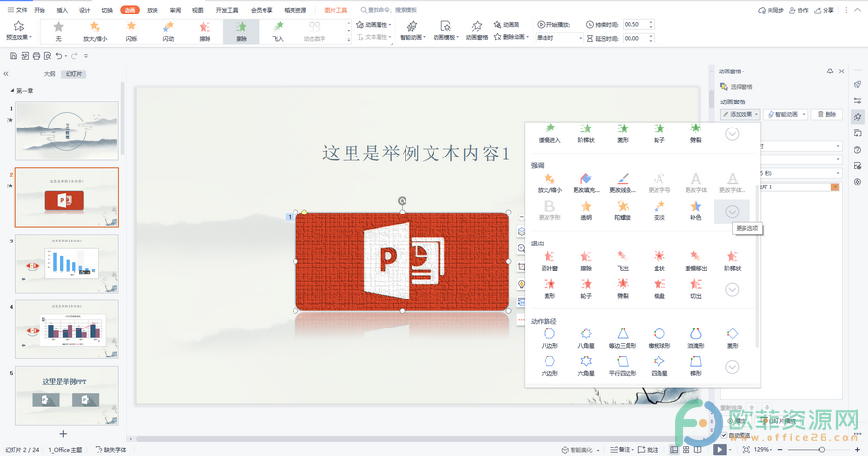Screen dimensions: 868x456
Task: Switch slide panel to 大纲 tab
Action: pyautogui.click(x=50, y=73)
